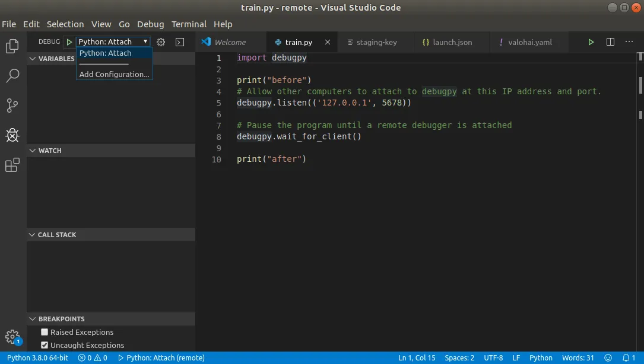The width and height of the screenshot is (644, 364).
Task: Open notifications bell in status bar
Action: pos(629,358)
